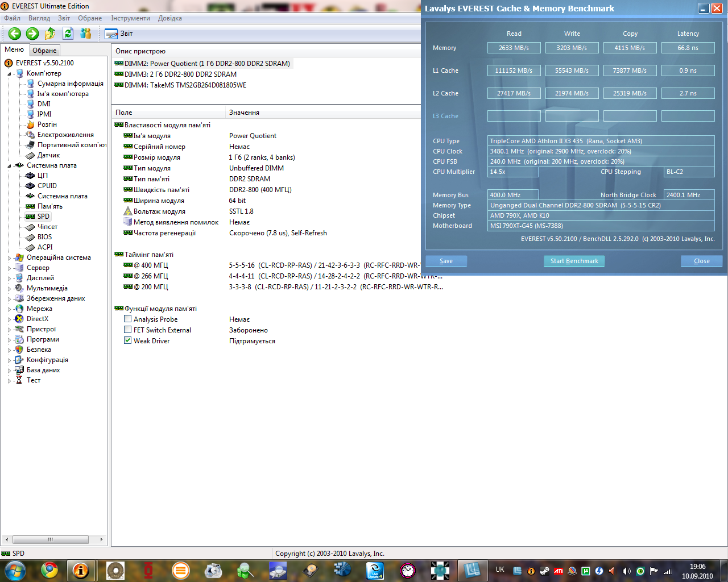This screenshot has height=582, width=728.
Task: Click the Refresh icon in toolbar
Action: pyautogui.click(x=68, y=34)
